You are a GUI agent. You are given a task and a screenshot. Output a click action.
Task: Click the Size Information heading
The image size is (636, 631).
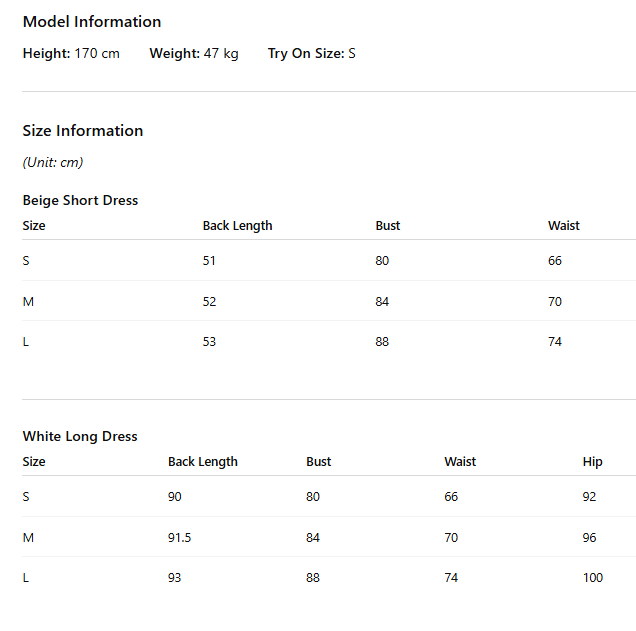click(83, 131)
